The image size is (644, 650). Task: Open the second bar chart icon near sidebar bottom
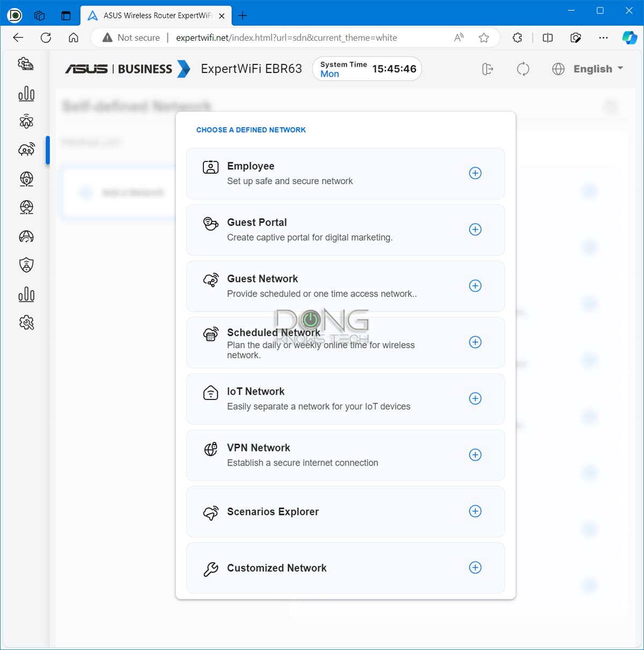[x=26, y=294]
